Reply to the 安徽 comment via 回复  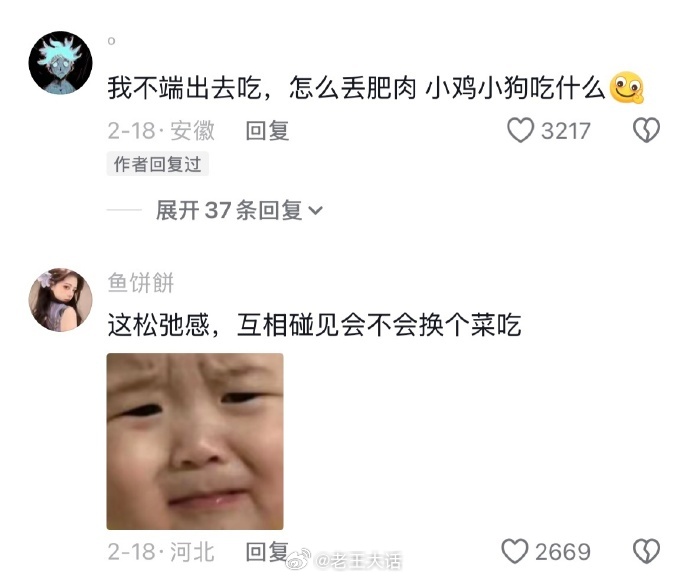pos(267,131)
